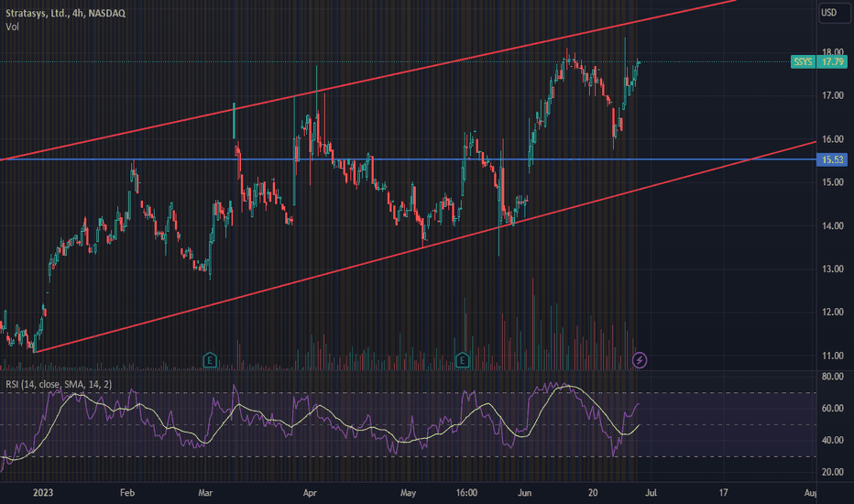The image size is (854, 504).
Task: Select the upper red channel trendline
Action: [x=368, y=82]
